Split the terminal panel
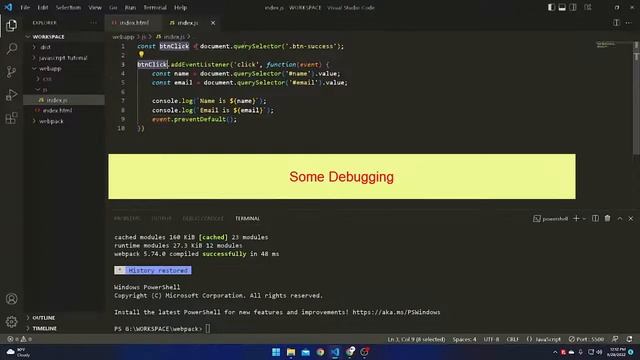The image size is (640, 360). (x=595, y=218)
